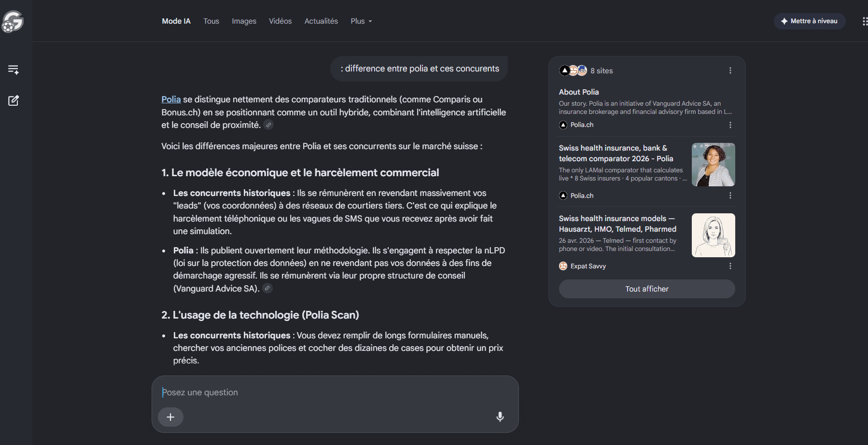Image resolution: width=868 pixels, height=445 pixels.
Task: Open the Google apps grid icon
Action: pyautogui.click(x=865, y=21)
